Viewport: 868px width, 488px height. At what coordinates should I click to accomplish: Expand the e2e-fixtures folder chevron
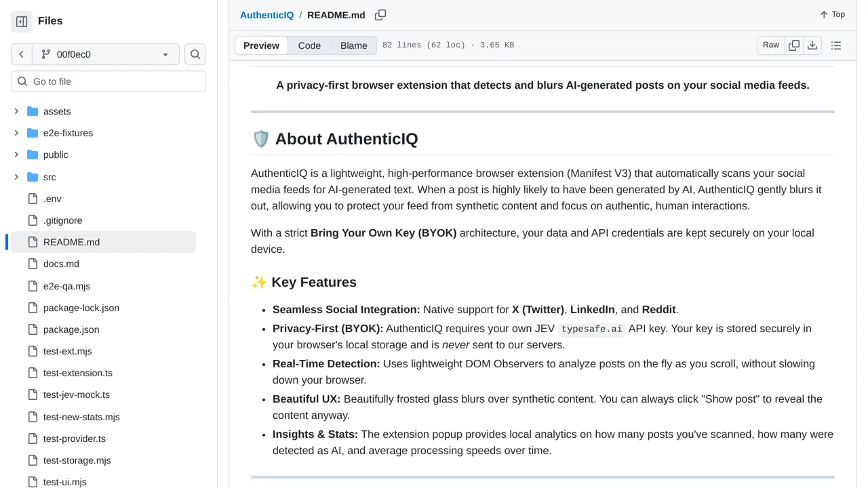(x=16, y=133)
